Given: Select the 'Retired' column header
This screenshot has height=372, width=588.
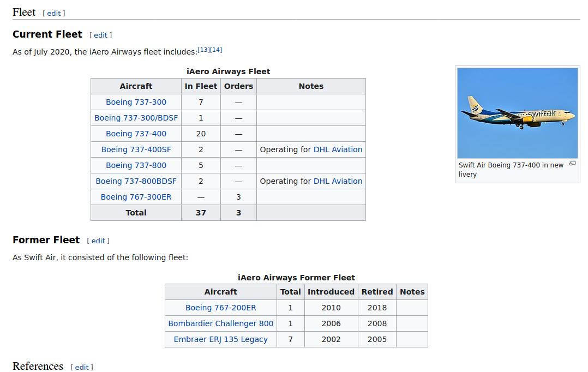Looking at the screenshot, I should click(377, 292).
